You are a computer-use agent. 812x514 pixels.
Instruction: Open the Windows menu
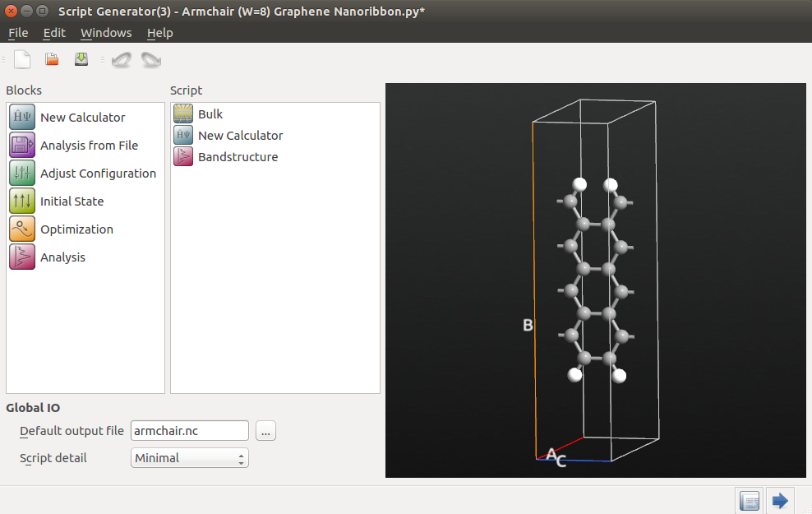(106, 33)
